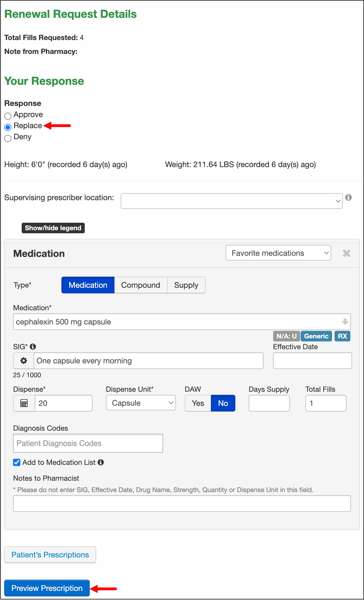Click the down arrow in Medication field

point(345,322)
